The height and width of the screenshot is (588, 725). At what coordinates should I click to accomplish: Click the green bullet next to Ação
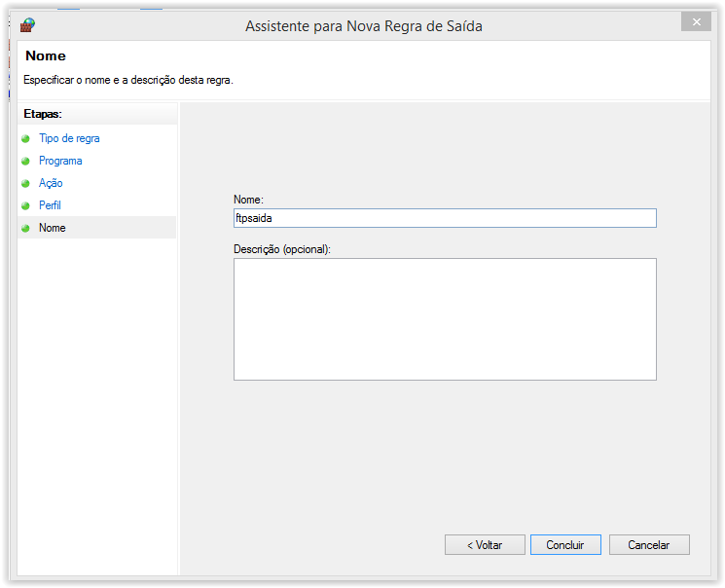point(26,184)
